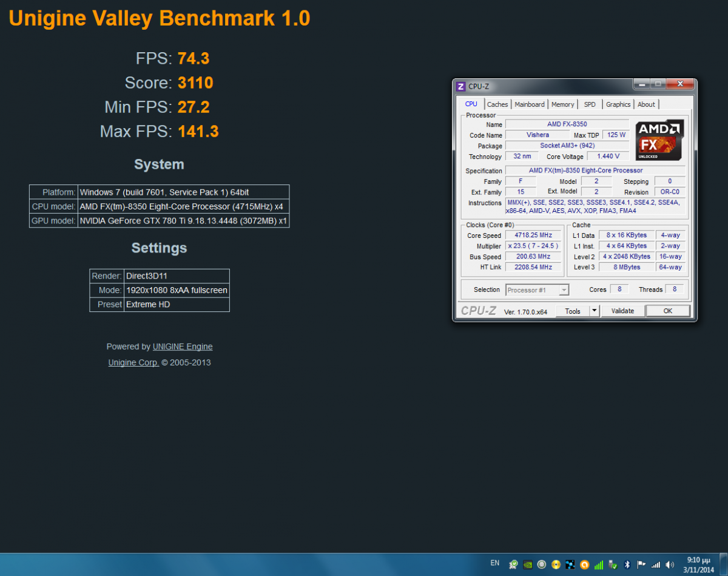Open the speaker volume icon

coord(670,565)
